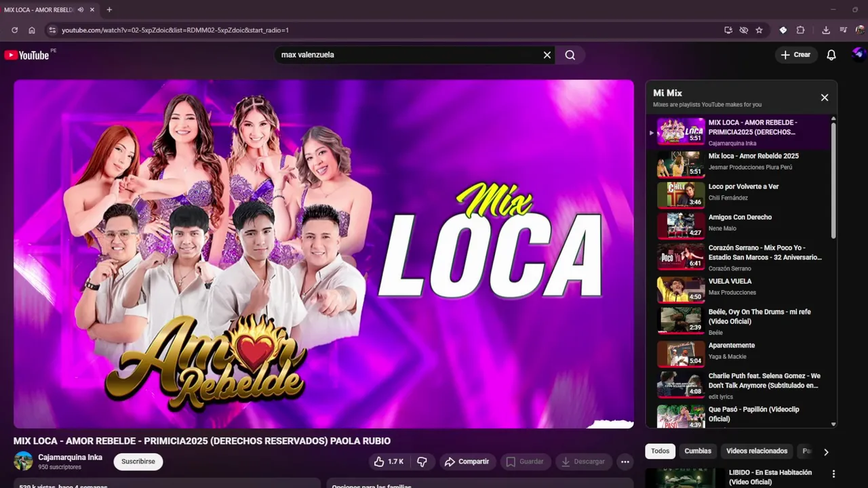Click the crossed-eye tracking protection icon
This screenshot has width=868, height=488.
(744, 30)
